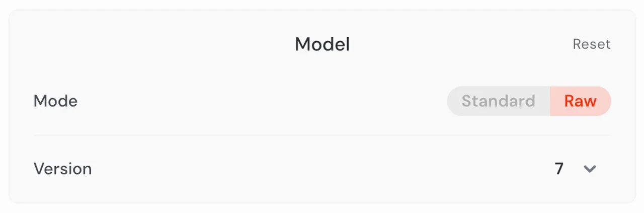Click the number 7 in Version row
644x213 pixels.
[x=559, y=169]
